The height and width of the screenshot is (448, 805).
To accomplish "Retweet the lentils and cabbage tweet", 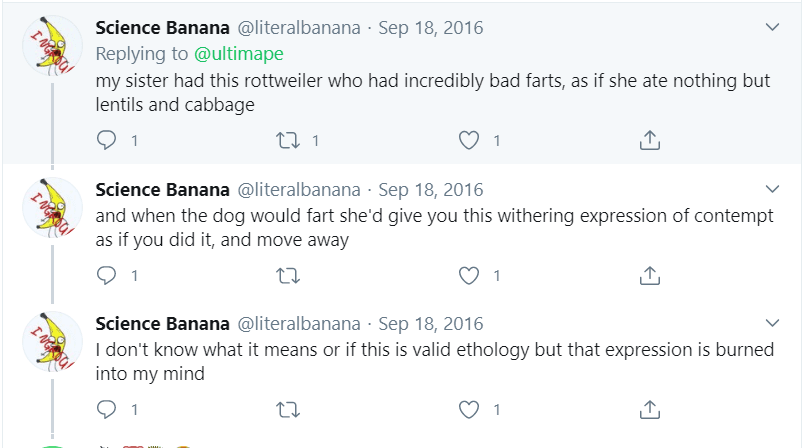I will pos(288,141).
